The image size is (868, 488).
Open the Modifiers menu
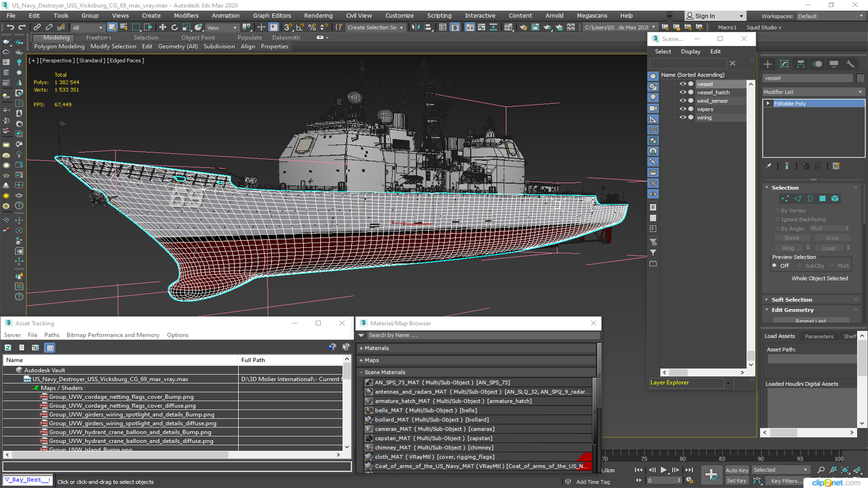(x=186, y=16)
